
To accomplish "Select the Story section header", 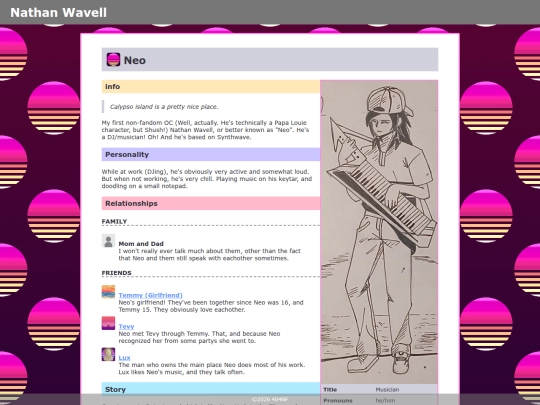I will coord(211,389).
